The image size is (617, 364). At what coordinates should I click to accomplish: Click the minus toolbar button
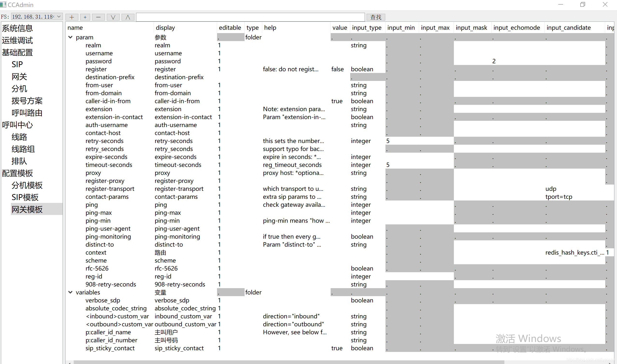(98, 17)
